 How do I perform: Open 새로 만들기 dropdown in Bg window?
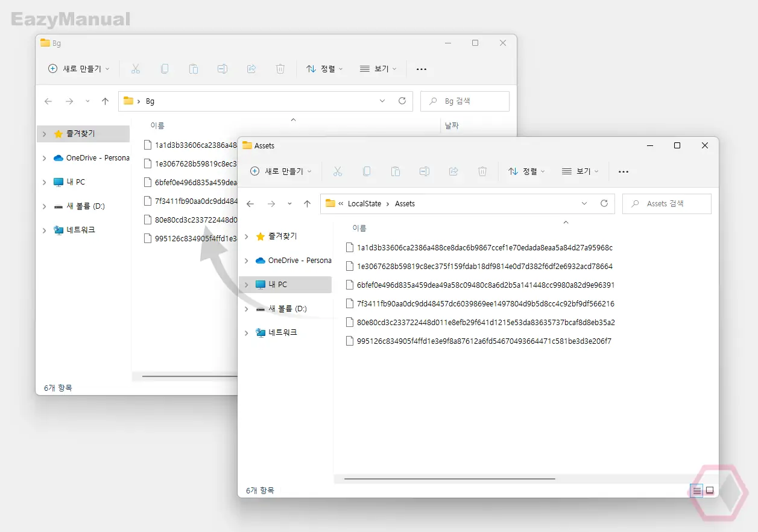click(79, 69)
